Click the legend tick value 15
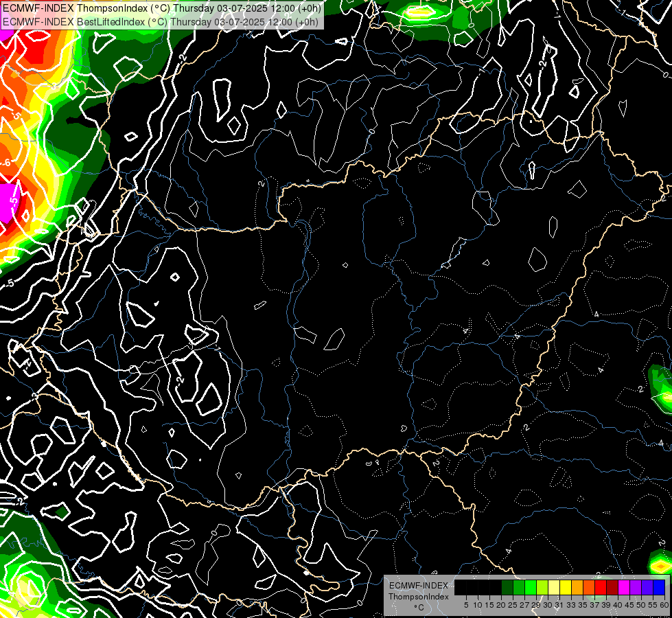 (x=489, y=605)
